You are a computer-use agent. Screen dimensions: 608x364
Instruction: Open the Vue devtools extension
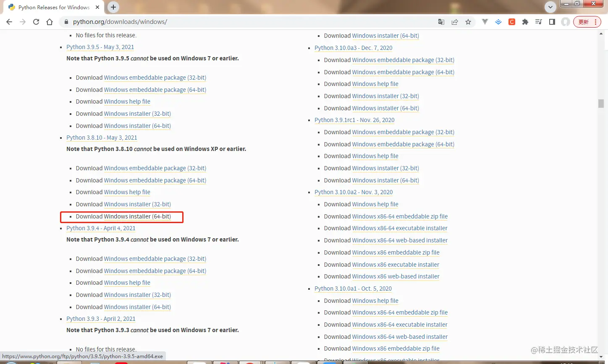pyautogui.click(x=485, y=22)
